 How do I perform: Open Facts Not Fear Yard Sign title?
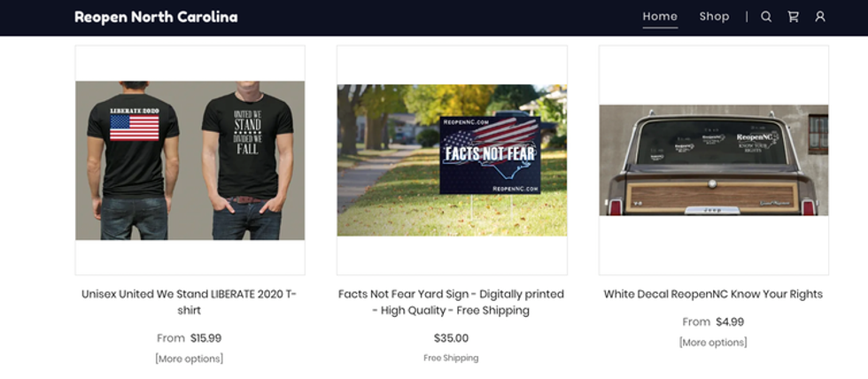451,302
